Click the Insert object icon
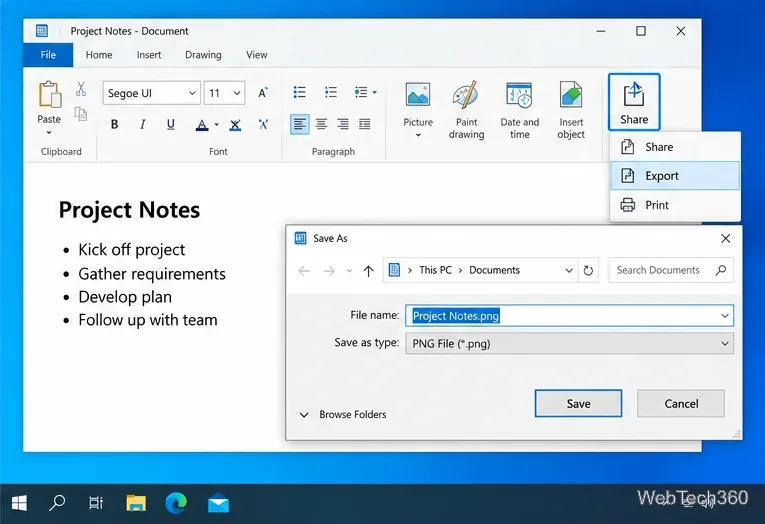765x524 pixels. tap(571, 94)
